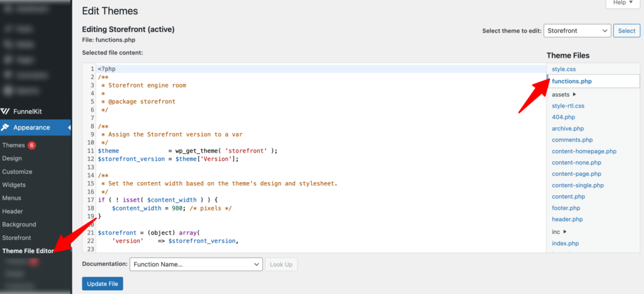644x294 pixels.
Task: Open content-homepage.php file
Action: click(x=584, y=151)
